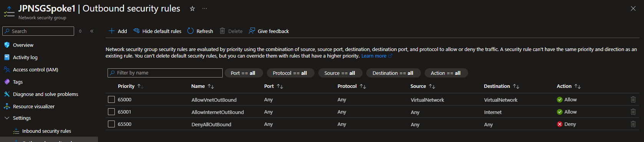Add a new outbound security rule
The image size is (644, 142).
click(118, 31)
